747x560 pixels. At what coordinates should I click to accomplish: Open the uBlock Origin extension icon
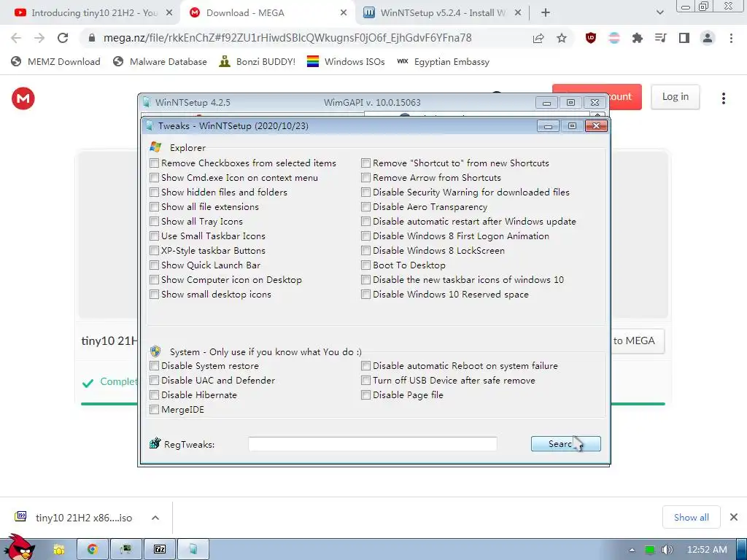tap(591, 38)
